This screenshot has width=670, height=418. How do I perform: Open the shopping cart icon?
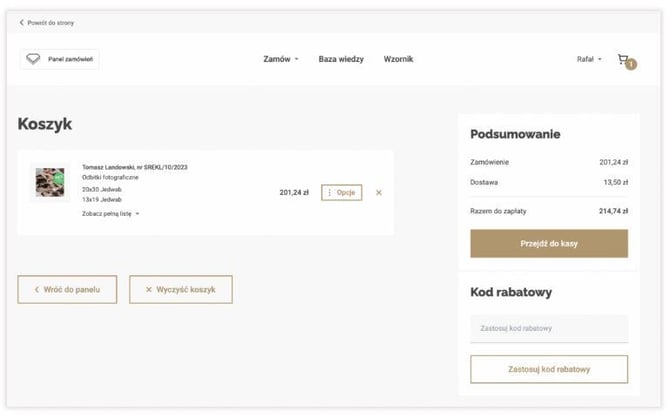tap(623, 59)
